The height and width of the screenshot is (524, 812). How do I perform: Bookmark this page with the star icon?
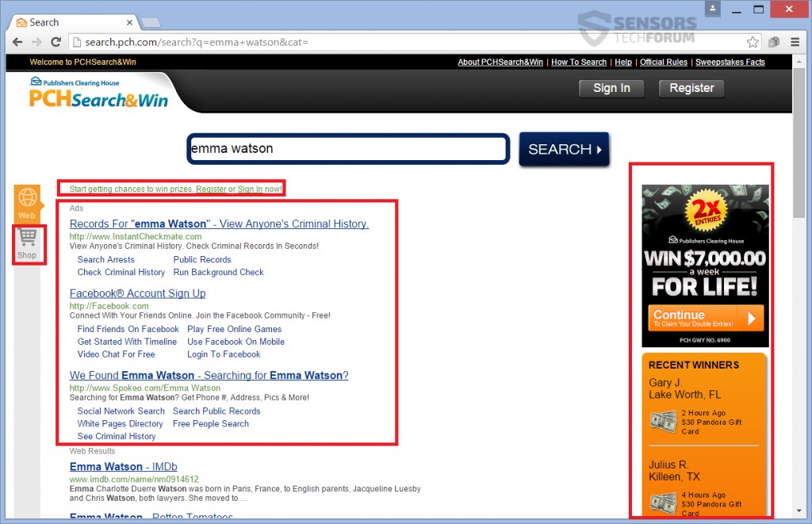(x=752, y=41)
